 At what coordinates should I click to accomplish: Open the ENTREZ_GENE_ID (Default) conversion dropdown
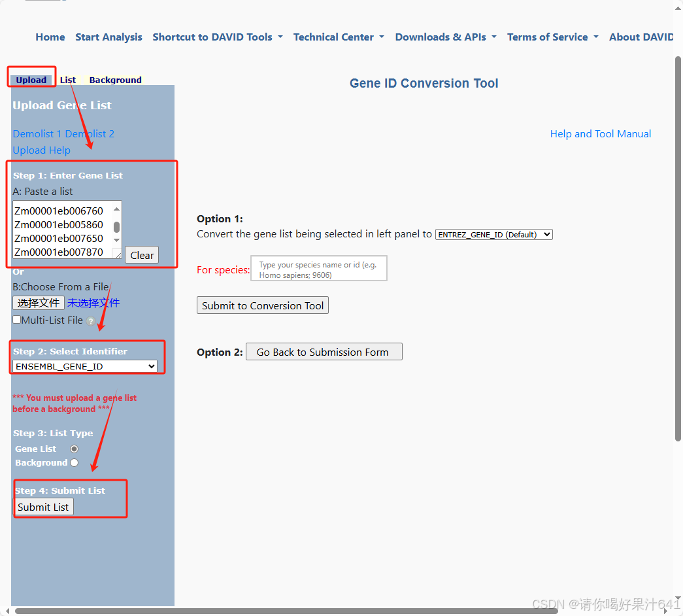click(x=494, y=235)
